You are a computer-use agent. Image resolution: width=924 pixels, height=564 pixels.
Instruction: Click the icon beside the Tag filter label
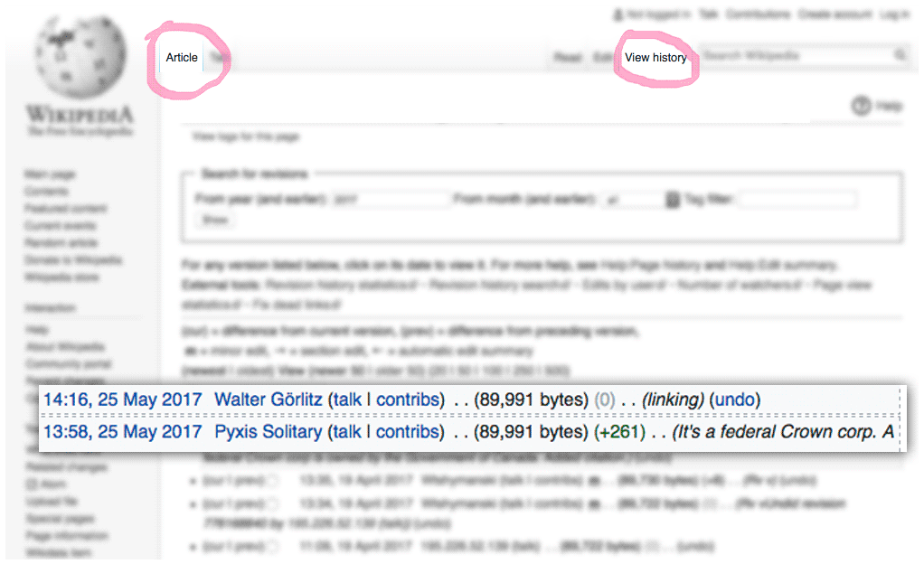point(672,200)
